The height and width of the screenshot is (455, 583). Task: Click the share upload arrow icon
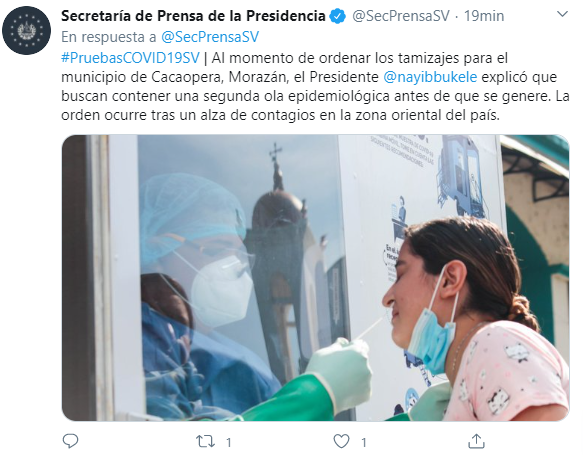click(x=476, y=441)
